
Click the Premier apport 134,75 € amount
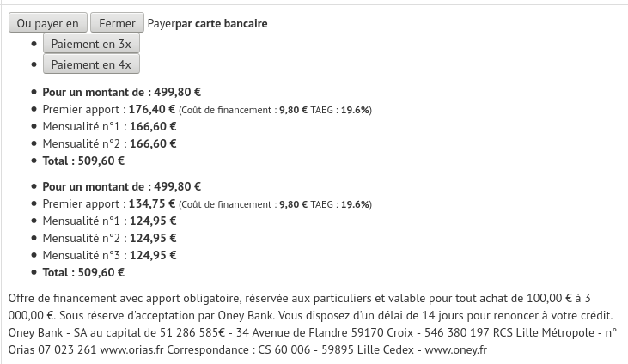pos(152,203)
